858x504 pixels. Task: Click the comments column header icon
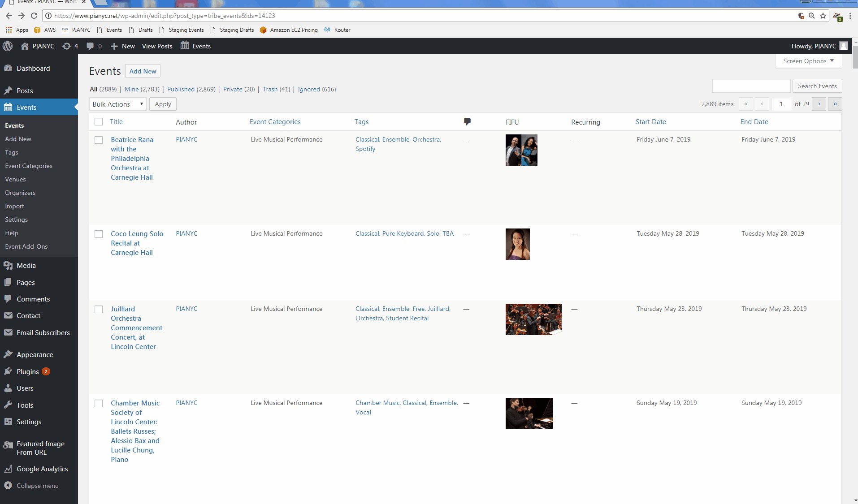point(467,121)
